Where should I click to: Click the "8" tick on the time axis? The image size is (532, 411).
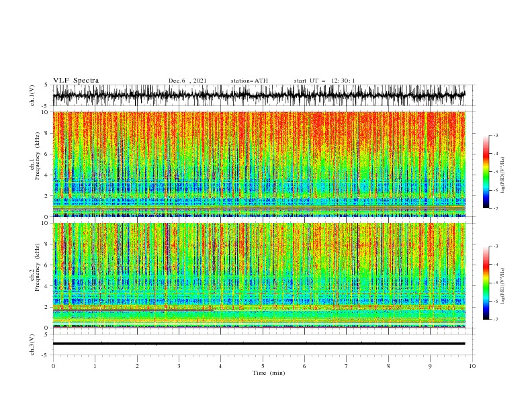(388, 366)
